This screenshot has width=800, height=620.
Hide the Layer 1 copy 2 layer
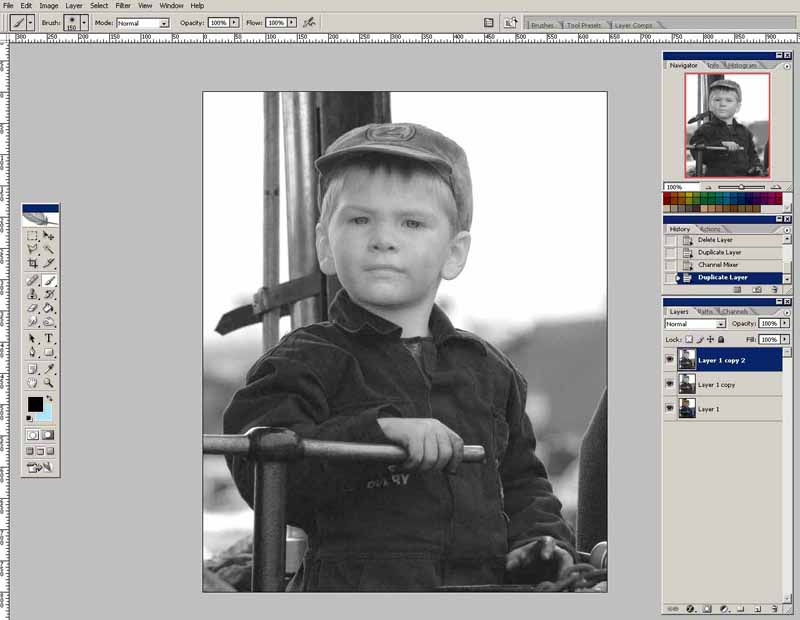tap(670, 359)
